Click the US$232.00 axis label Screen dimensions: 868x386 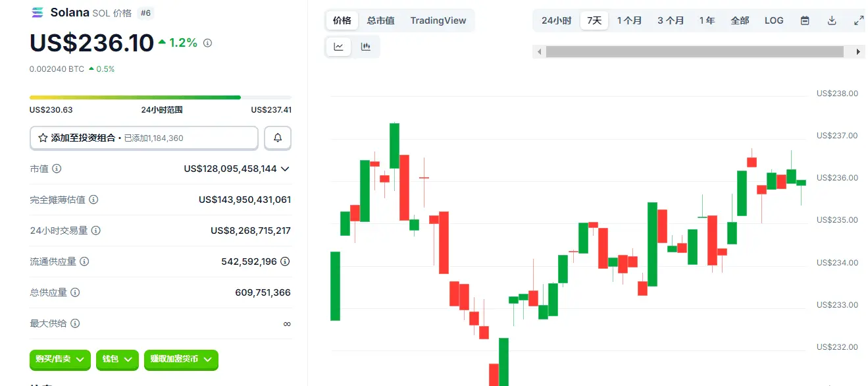(x=837, y=347)
